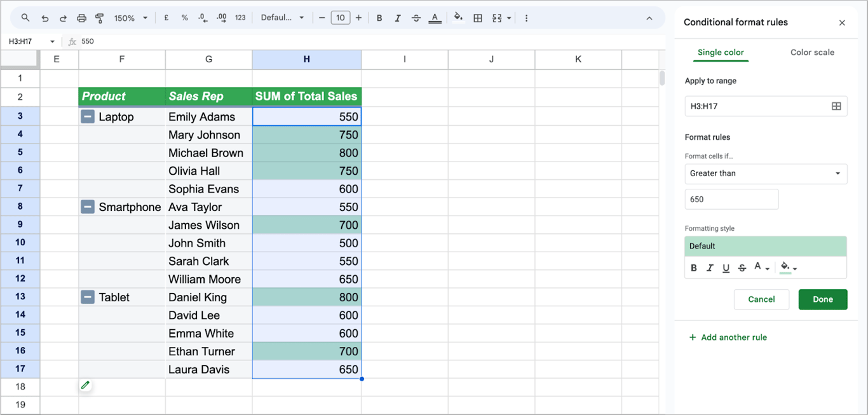
Task: Increase decimal places
Action: [221, 18]
